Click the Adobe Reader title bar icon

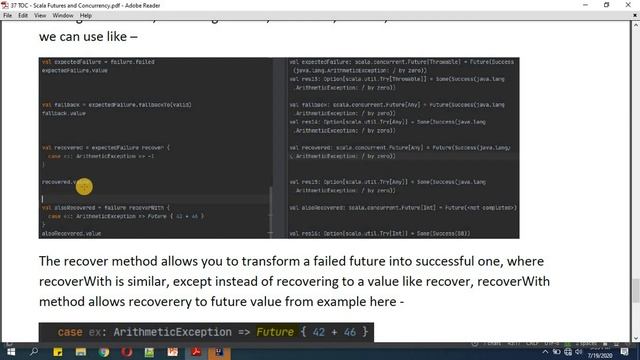(5, 5)
